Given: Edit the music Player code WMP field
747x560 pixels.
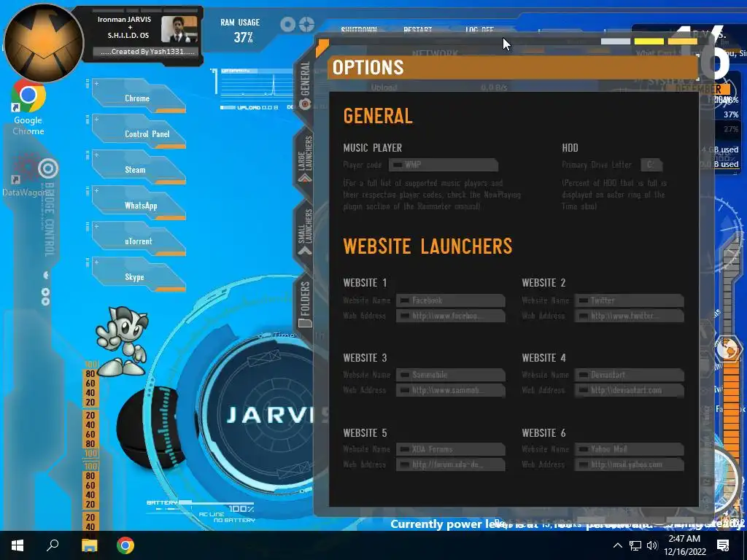Looking at the screenshot, I should point(444,165).
